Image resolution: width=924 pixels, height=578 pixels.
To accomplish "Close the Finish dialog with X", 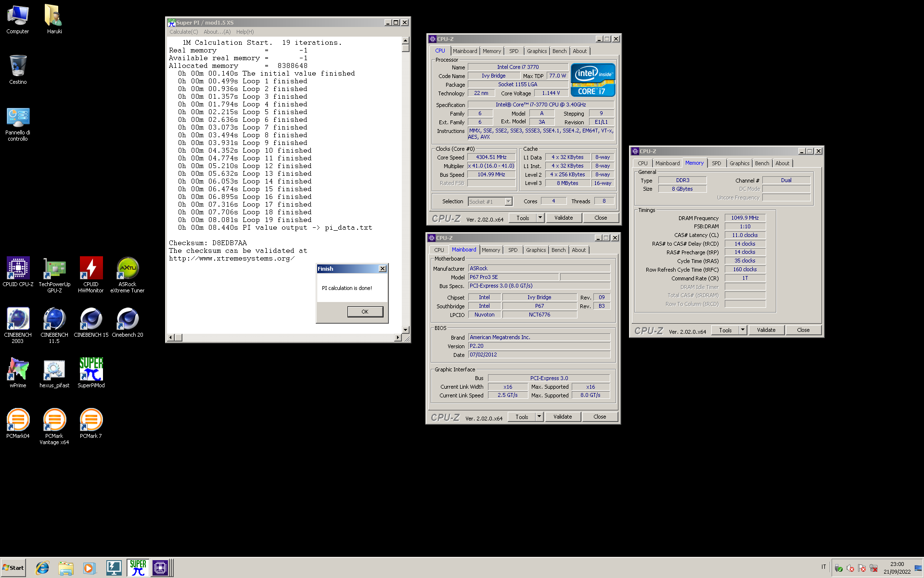I will [383, 269].
